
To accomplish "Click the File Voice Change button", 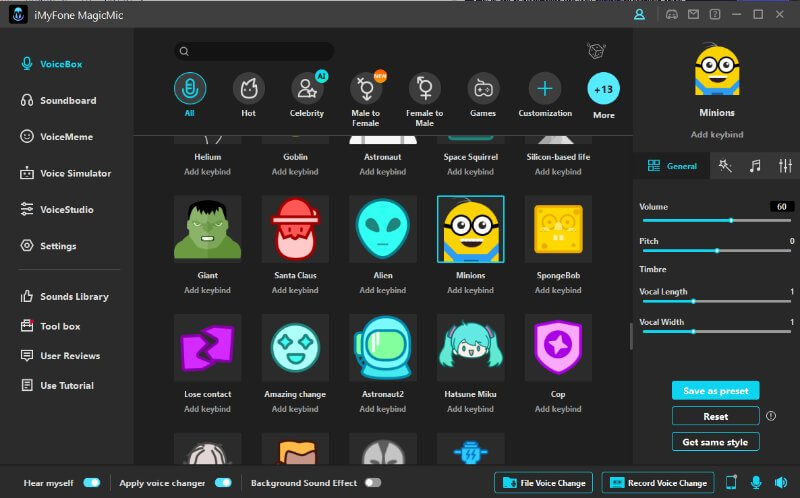I will 543,483.
